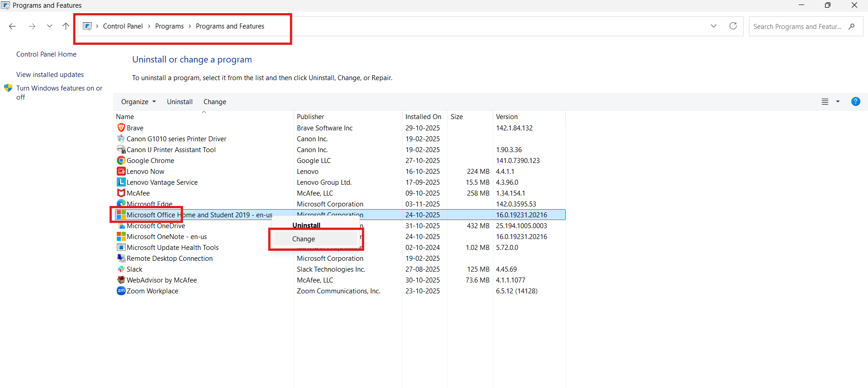Select the Slack app icon
The image size is (868, 388).
point(121,269)
